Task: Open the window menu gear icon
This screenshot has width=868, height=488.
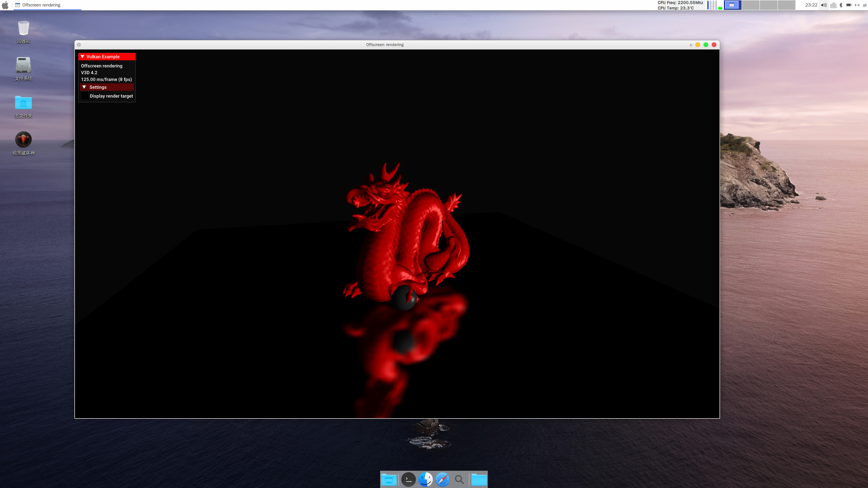Action: click(79, 45)
